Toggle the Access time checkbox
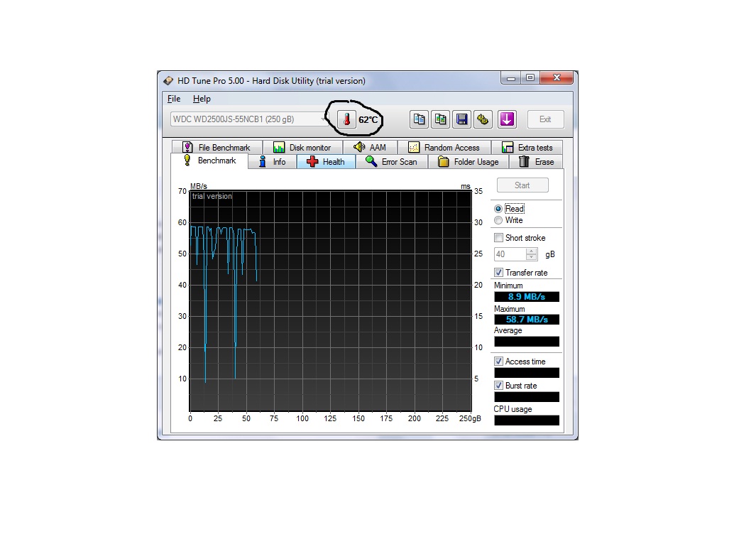756x554 pixels. point(498,362)
